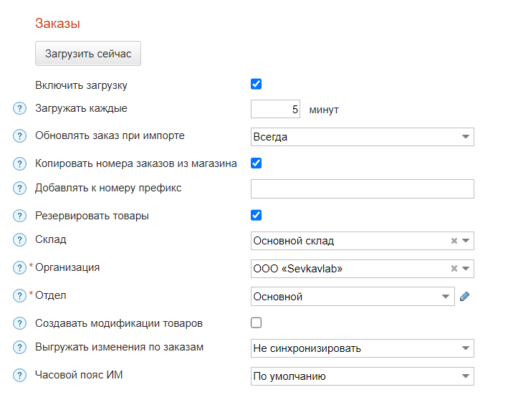508x420 pixels.
Task: Uncheck the 'Резервировать товары' checkbox
Action: (256, 215)
